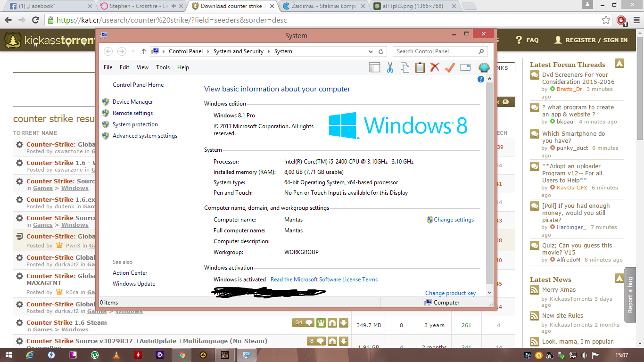Open System protection link
644x362 pixels.
[135, 124]
